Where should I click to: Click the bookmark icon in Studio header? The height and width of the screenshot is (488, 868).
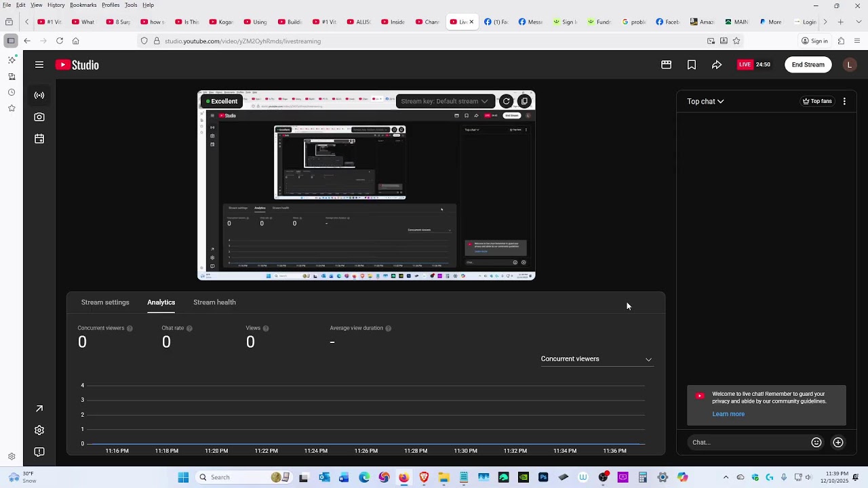pyautogui.click(x=692, y=65)
